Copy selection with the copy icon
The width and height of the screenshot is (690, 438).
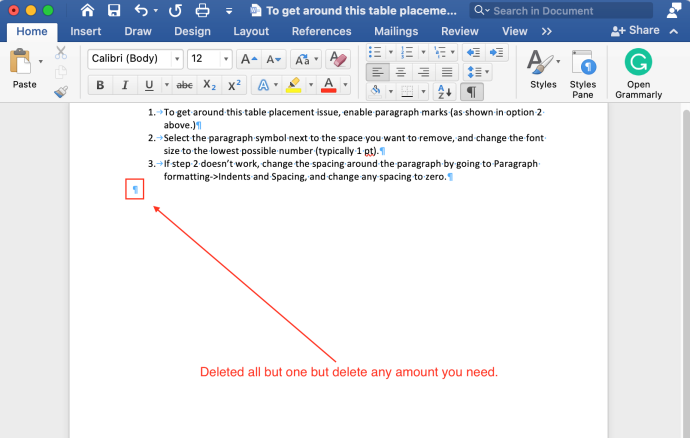[61, 72]
